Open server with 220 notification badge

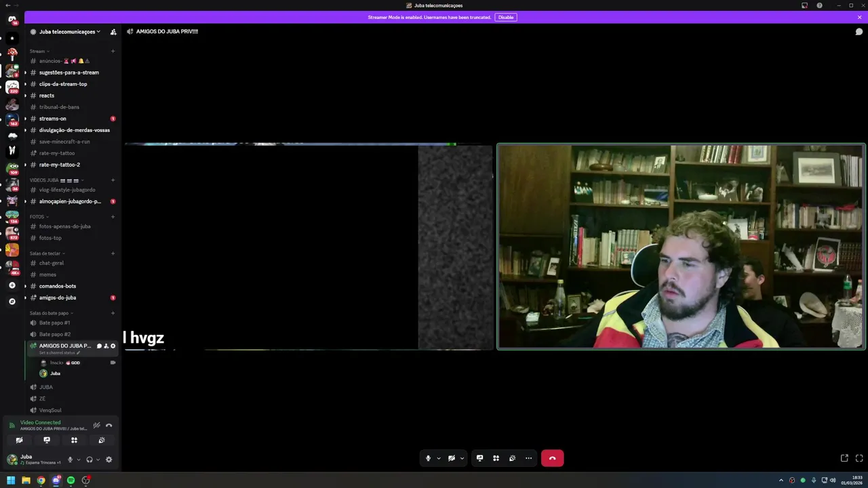[12, 87]
